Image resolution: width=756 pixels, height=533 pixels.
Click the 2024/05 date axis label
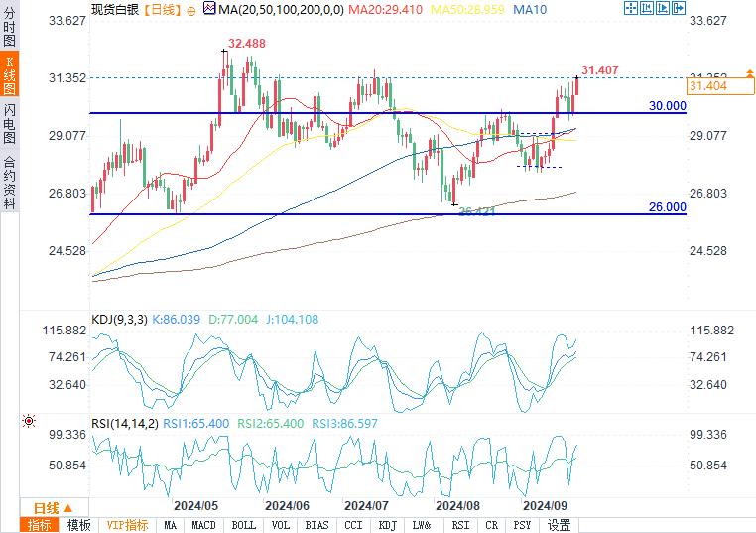(195, 506)
